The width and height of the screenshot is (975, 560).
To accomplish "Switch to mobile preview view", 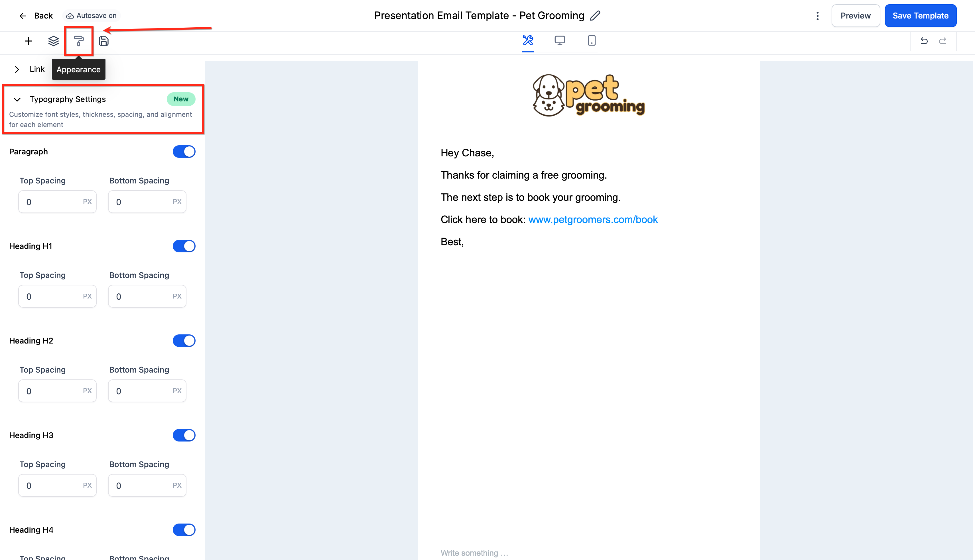I will click(592, 40).
